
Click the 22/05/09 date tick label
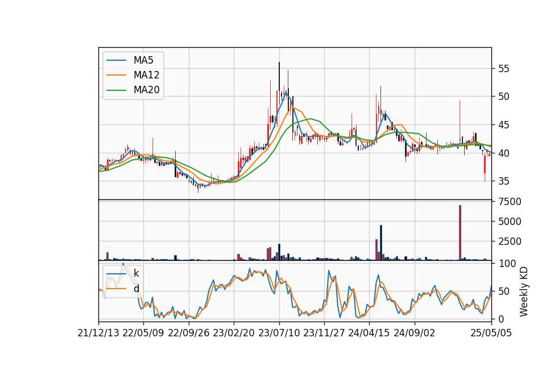[143, 333]
